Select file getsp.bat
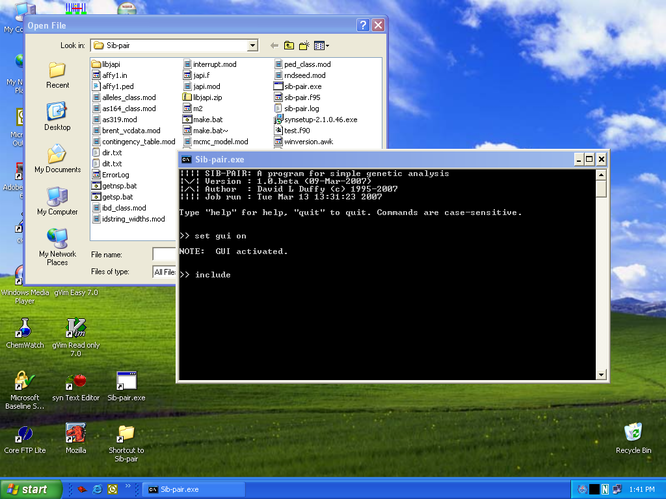The width and height of the screenshot is (666, 499). tap(113, 197)
